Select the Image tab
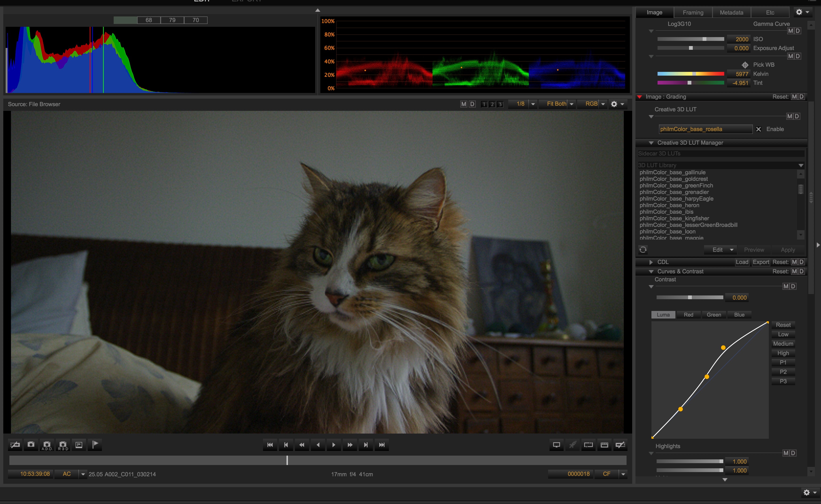Viewport: 821px width, 504px height. coord(654,12)
